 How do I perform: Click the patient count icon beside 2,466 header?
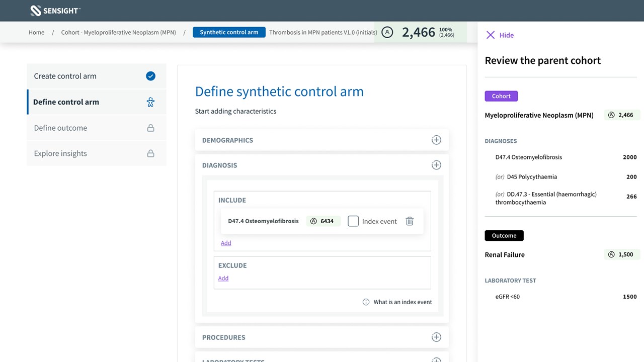point(387,32)
